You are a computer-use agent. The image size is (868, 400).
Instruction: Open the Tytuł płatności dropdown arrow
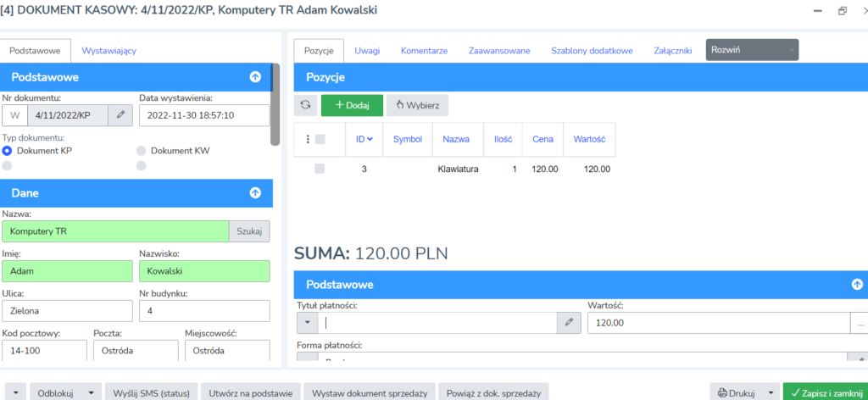pyautogui.click(x=307, y=323)
